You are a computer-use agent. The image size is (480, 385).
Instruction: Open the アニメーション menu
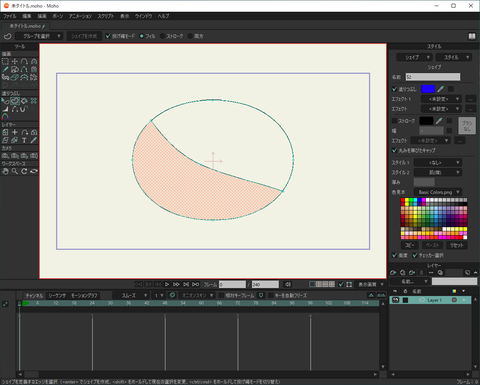pos(80,16)
